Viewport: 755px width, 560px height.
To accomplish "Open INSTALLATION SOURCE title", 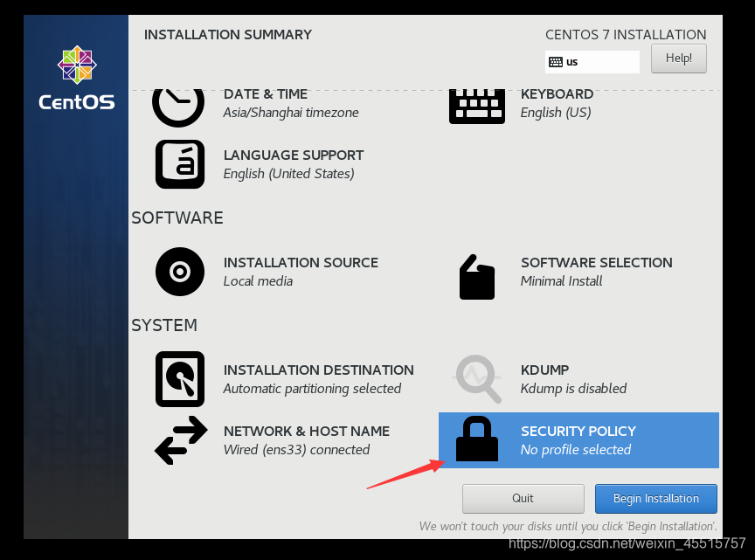I will 301,262.
